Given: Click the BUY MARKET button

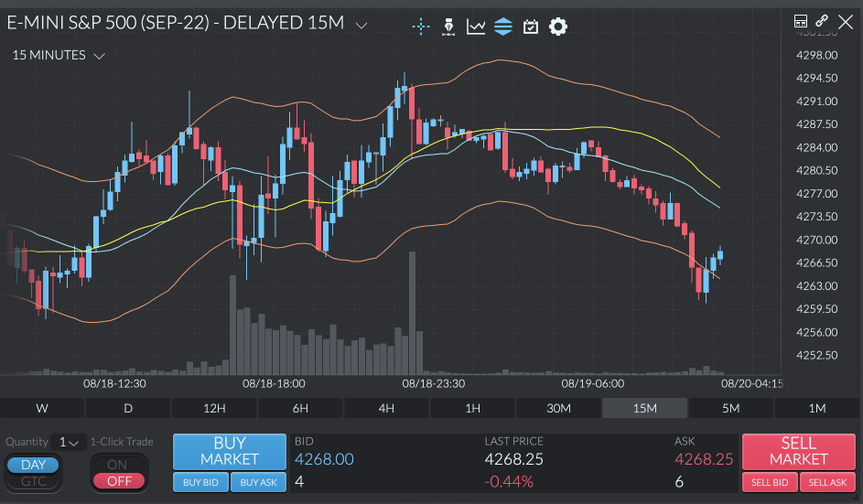Looking at the screenshot, I should pos(230,451).
